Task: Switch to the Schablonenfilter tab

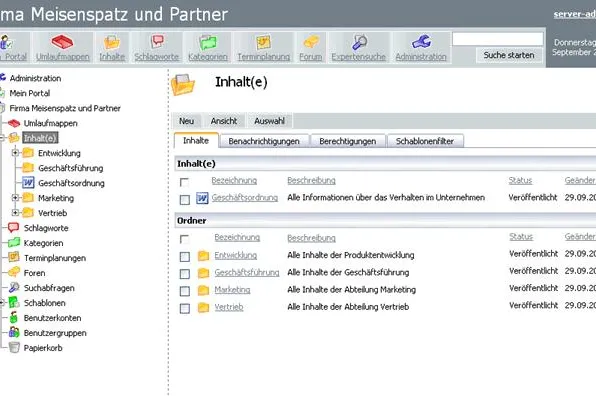Action: (x=425, y=141)
